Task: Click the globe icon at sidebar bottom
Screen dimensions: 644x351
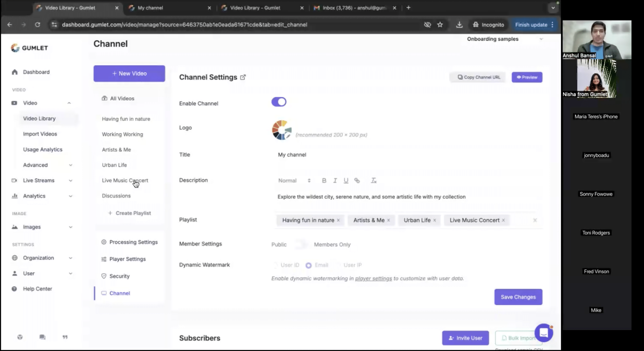Action: [x=20, y=337]
